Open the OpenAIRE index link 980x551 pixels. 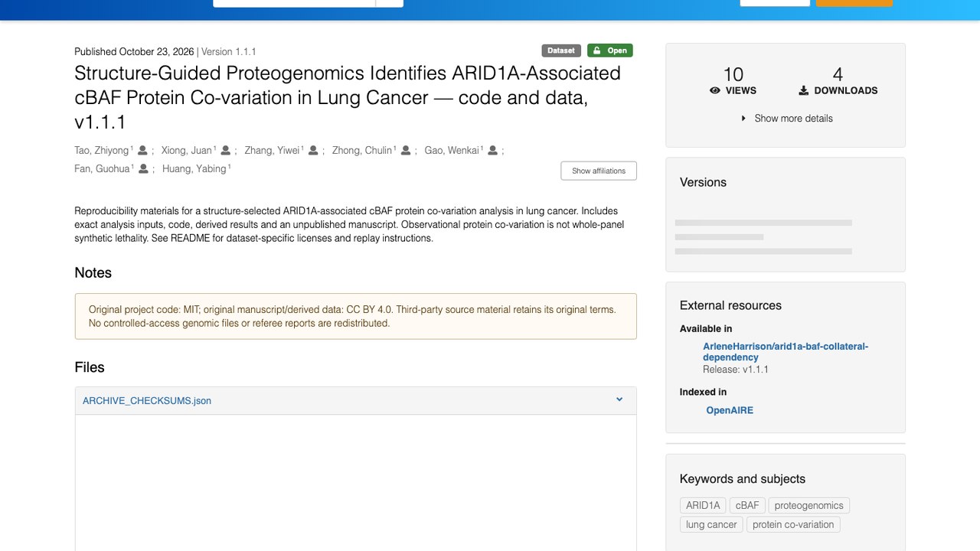pos(730,410)
